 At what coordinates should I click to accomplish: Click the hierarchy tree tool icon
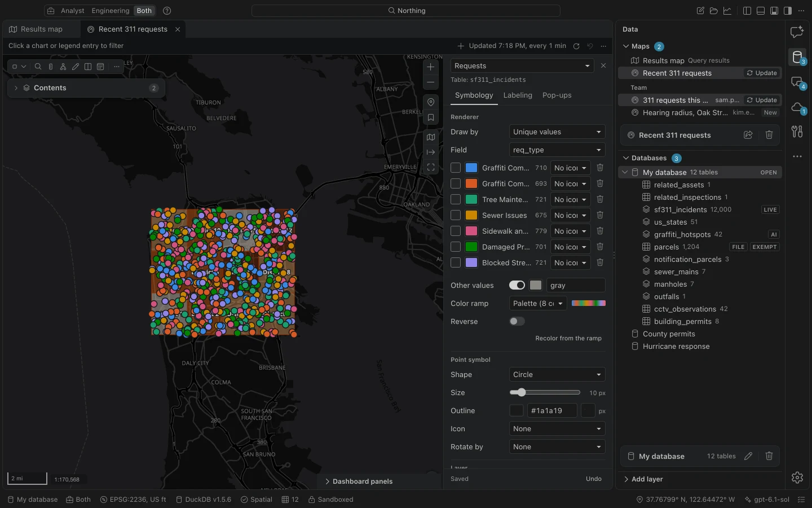(63, 67)
